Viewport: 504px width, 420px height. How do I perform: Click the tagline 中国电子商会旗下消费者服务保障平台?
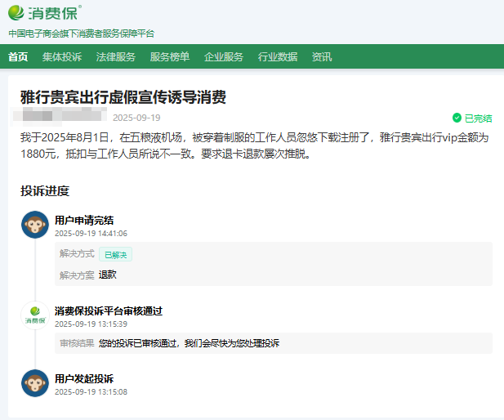(82, 34)
